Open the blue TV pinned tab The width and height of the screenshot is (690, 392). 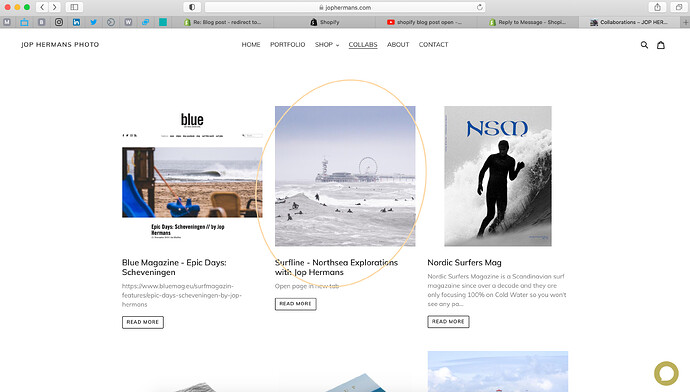[24, 22]
